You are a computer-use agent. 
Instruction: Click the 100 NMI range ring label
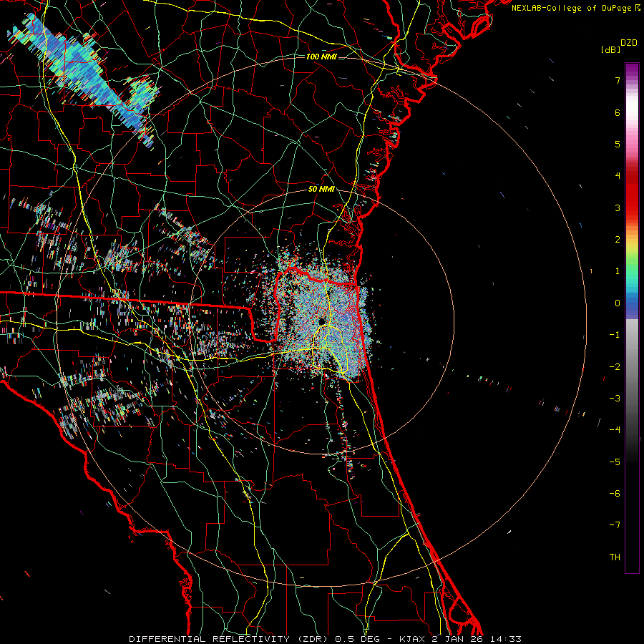point(321,57)
